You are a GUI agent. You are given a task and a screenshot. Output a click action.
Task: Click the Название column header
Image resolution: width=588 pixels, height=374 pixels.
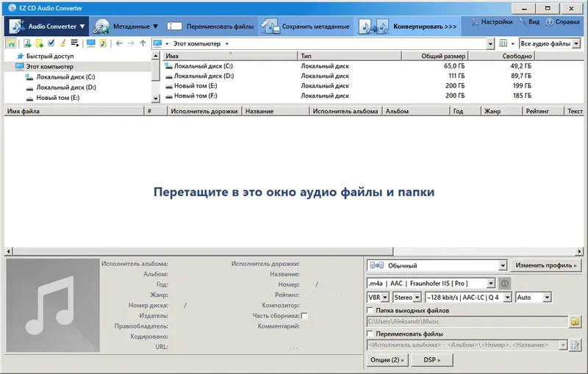click(x=275, y=111)
